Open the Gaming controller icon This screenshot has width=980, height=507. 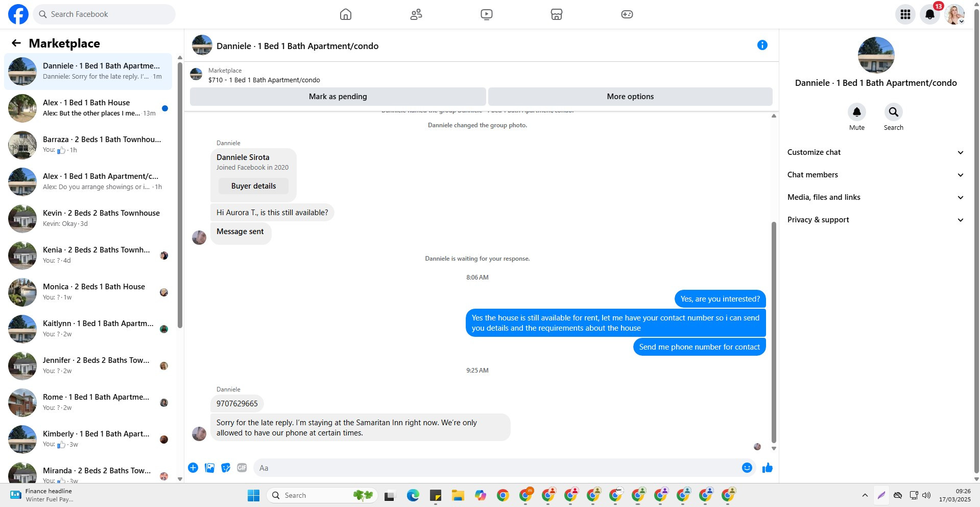(x=627, y=14)
